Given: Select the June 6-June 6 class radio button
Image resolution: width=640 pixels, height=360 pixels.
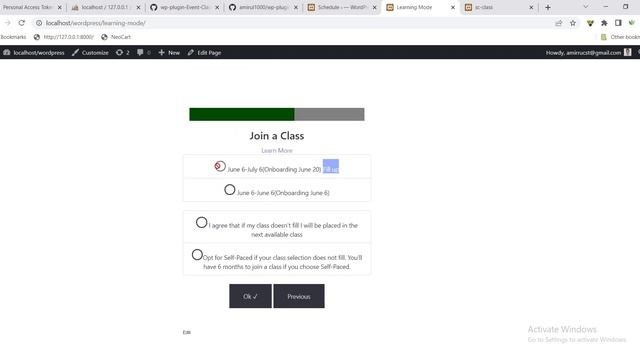Looking at the screenshot, I should [x=230, y=190].
